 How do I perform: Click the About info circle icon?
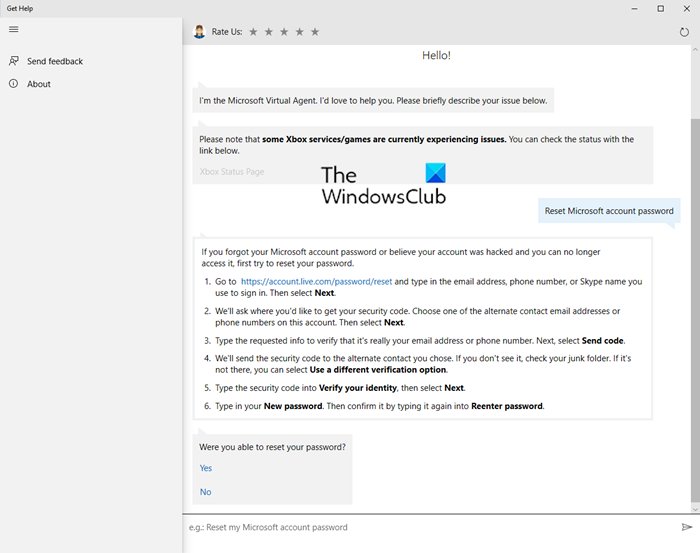tap(14, 83)
